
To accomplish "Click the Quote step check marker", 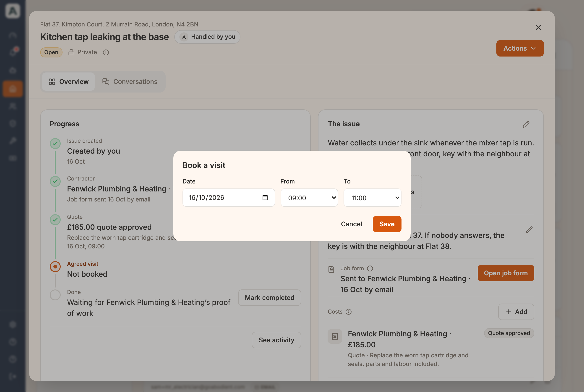I will pyautogui.click(x=55, y=219).
